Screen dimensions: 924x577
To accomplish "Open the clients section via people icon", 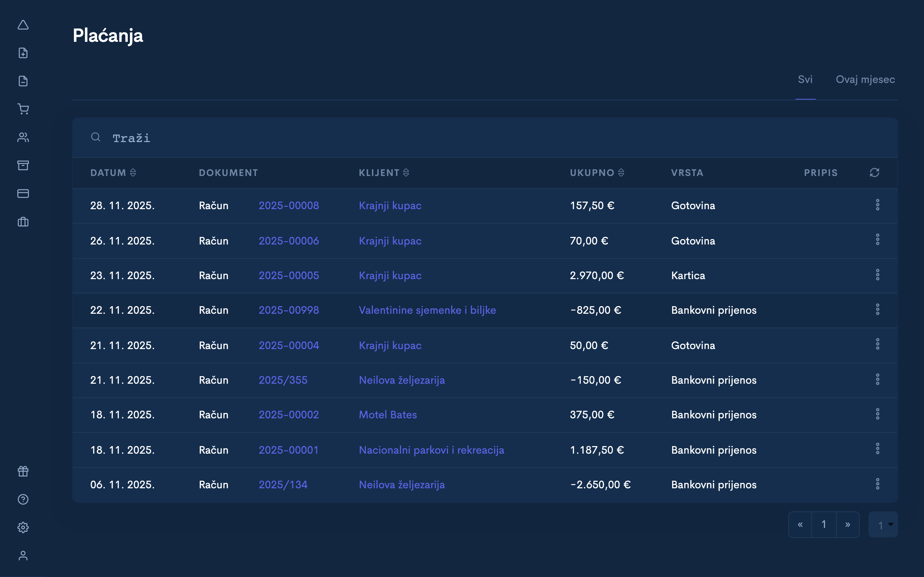I will [23, 137].
